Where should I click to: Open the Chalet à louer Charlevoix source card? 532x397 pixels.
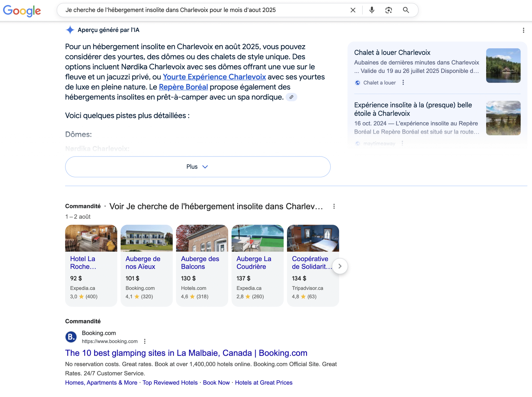[392, 52]
